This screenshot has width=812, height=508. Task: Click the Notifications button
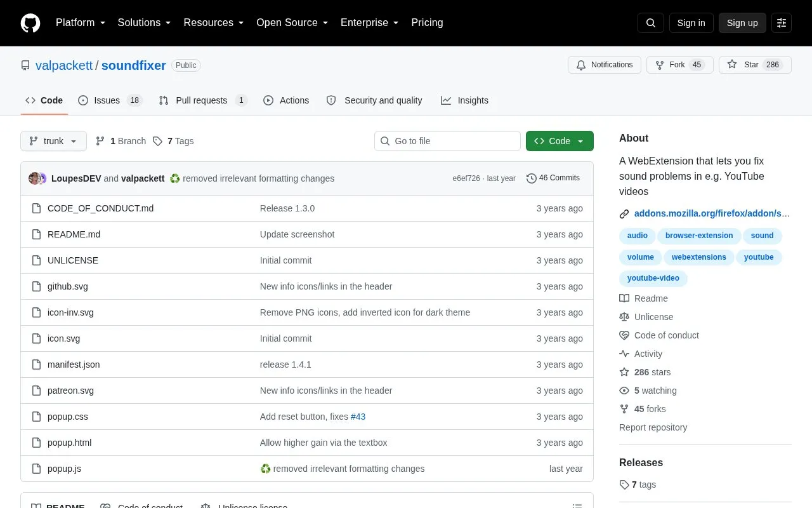pyautogui.click(x=605, y=65)
